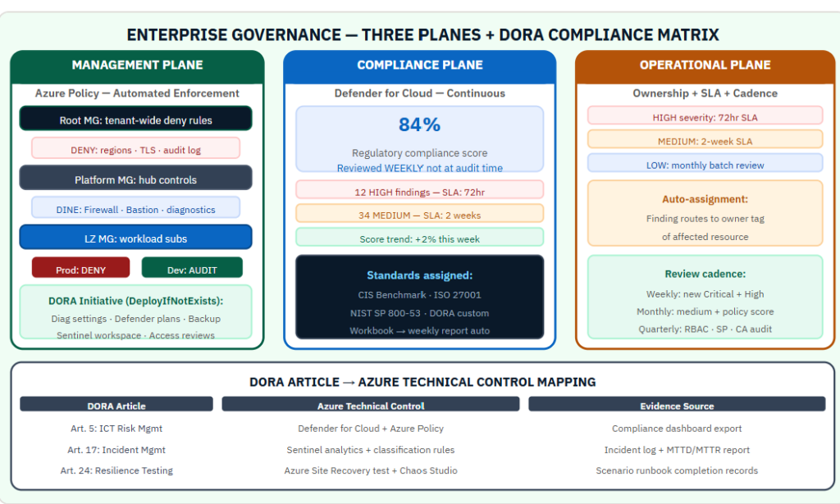Image resolution: width=840 pixels, height=504 pixels.
Task: Click the LZ MG workload subs box
Action: 135,238
